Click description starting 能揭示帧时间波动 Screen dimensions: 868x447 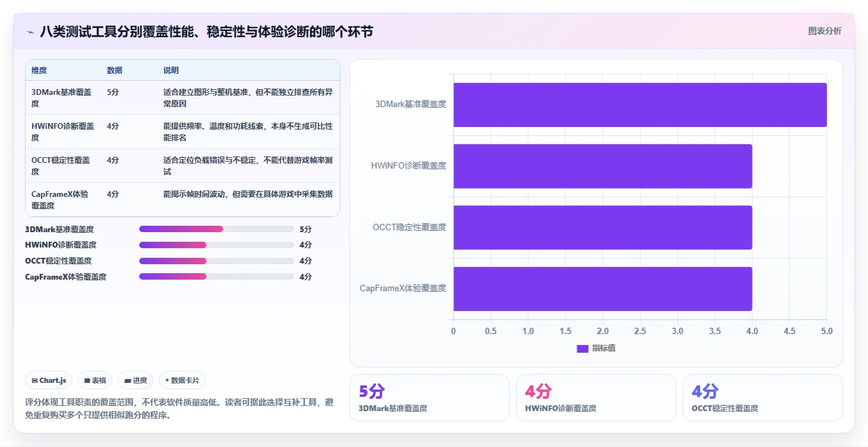click(248, 194)
